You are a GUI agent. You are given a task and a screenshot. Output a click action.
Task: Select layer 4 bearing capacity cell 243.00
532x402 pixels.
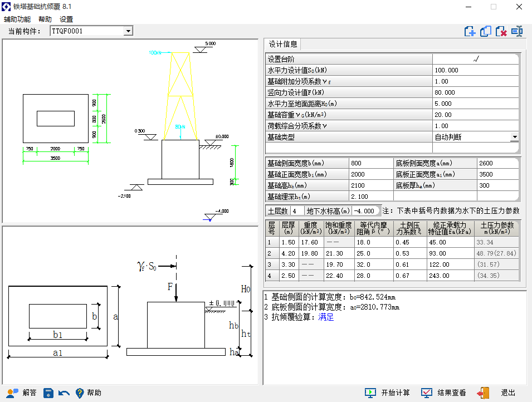pos(450,276)
